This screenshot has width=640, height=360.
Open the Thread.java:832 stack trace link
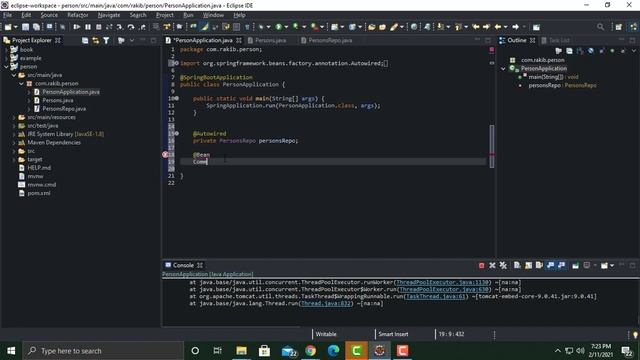pos(326,304)
